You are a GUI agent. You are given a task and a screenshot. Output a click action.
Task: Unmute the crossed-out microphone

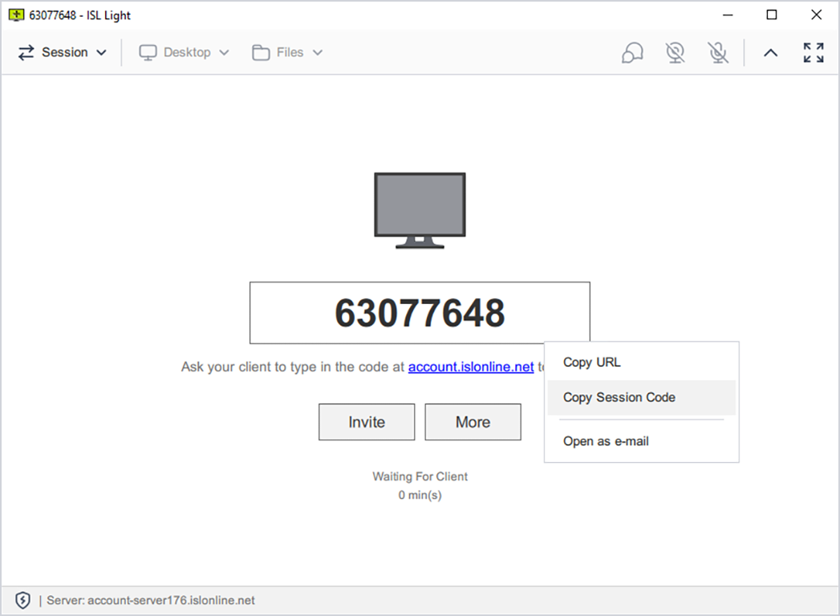[717, 52]
